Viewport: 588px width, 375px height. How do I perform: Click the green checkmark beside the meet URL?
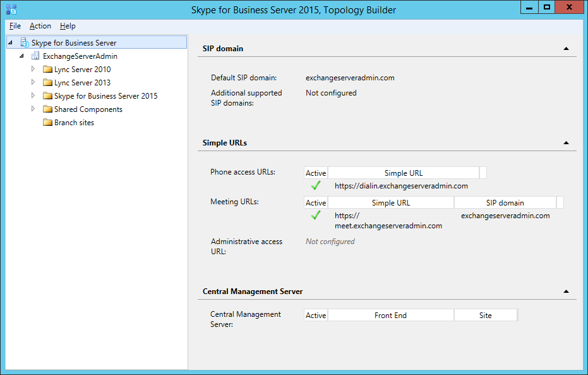coord(316,215)
